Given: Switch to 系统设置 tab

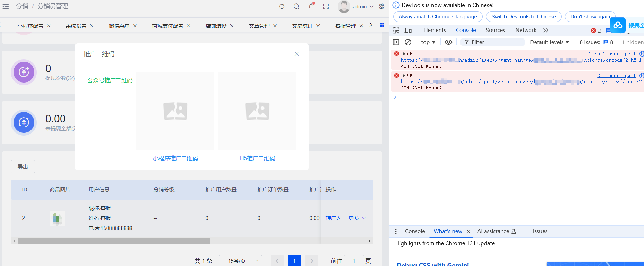Looking at the screenshot, I should [76, 26].
